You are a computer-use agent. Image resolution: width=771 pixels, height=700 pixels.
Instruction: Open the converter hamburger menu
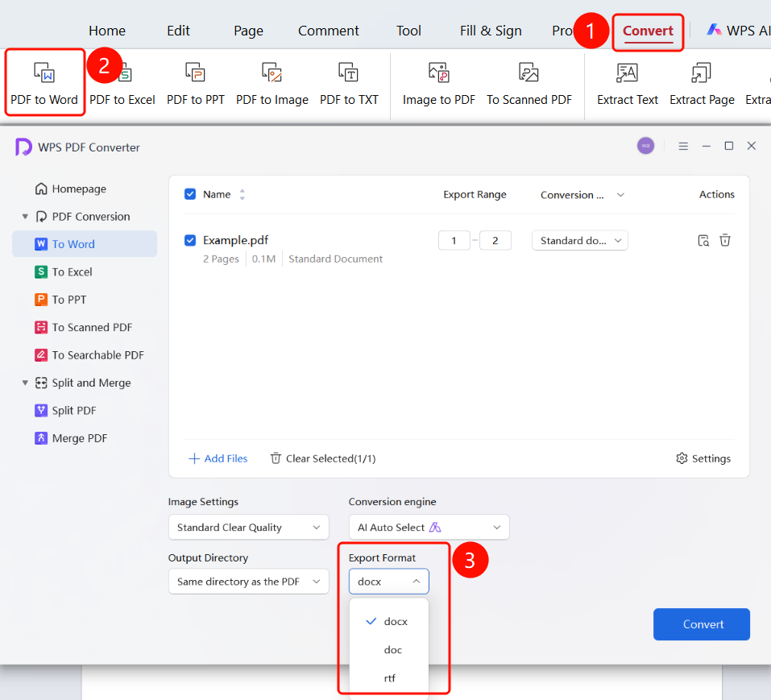[x=683, y=146]
